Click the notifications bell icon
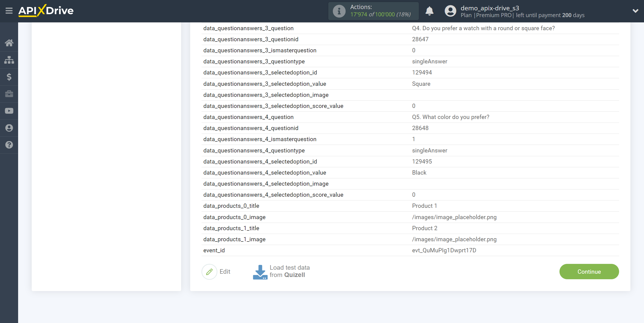 [429, 11]
